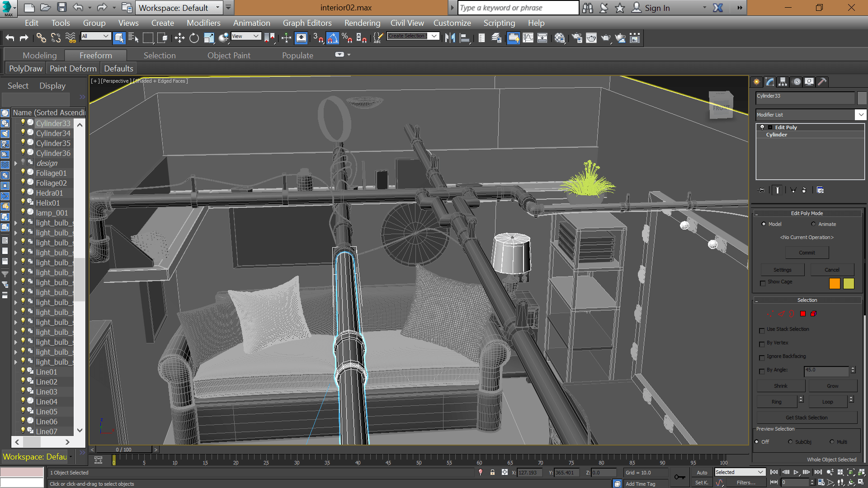Select the Rotate tool
The width and height of the screenshot is (868, 488).
[194, 38]
